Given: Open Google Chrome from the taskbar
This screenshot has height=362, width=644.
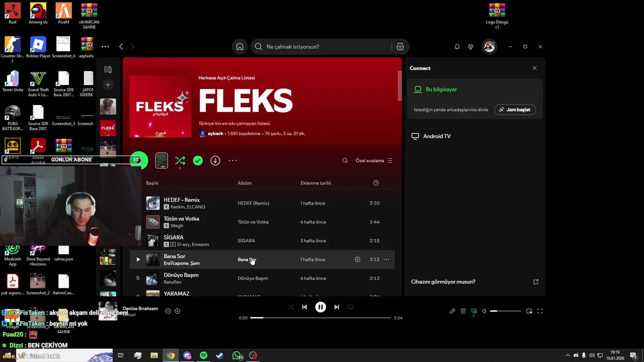Looking at the screenshot, I should [171, 355].
